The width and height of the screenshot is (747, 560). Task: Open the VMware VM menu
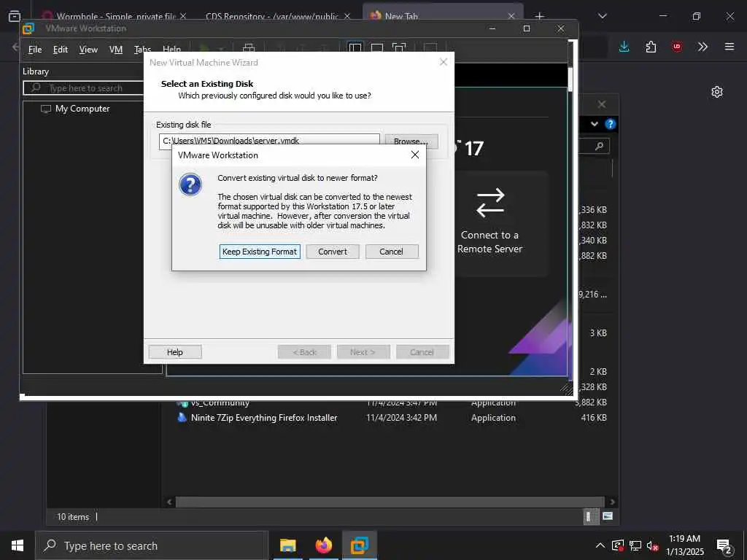tap(116, 50)
